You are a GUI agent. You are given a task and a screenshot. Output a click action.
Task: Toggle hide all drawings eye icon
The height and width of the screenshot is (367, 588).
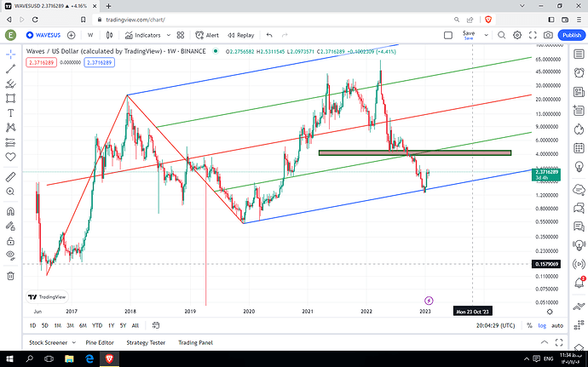click(10, 255)
